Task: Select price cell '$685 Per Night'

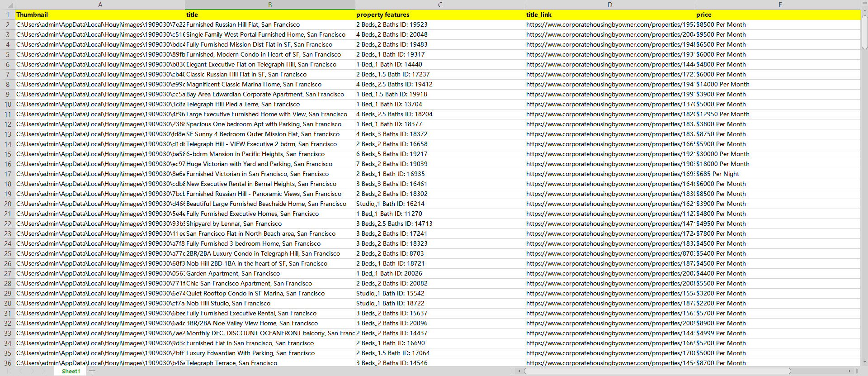Action: pyautogui.click(x=778, y=174)
